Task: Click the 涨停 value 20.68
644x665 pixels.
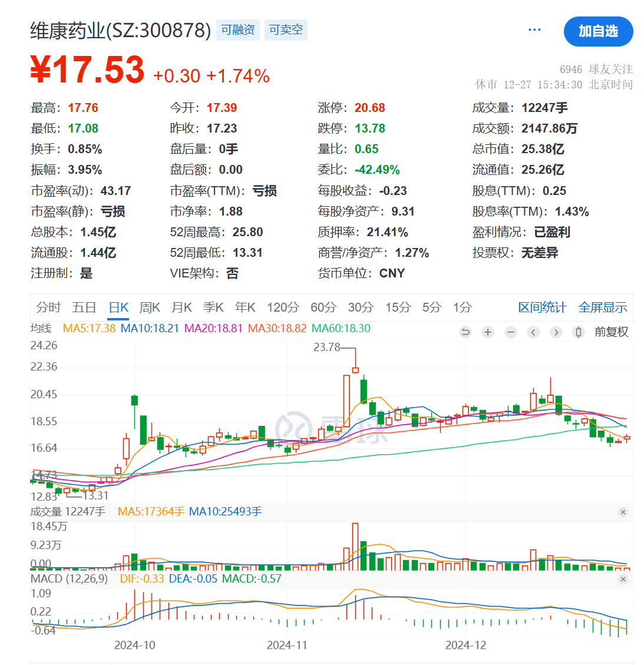Action: (370, 108)
